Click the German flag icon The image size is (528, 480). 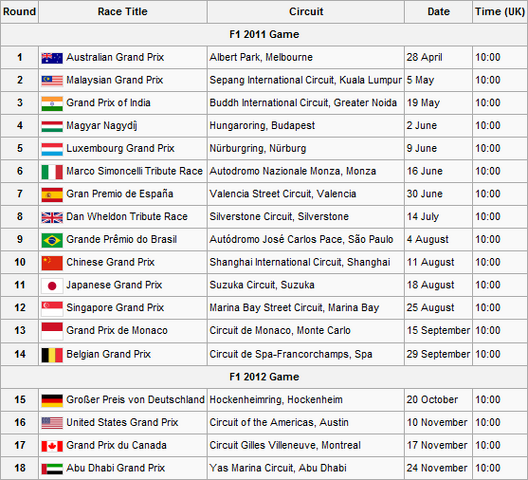(52, 401)
